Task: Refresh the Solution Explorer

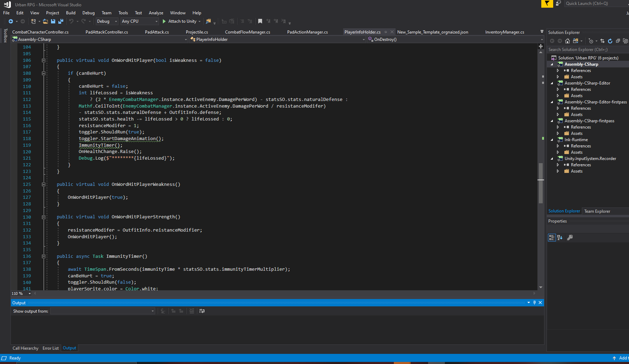Action: click(610, 40)
